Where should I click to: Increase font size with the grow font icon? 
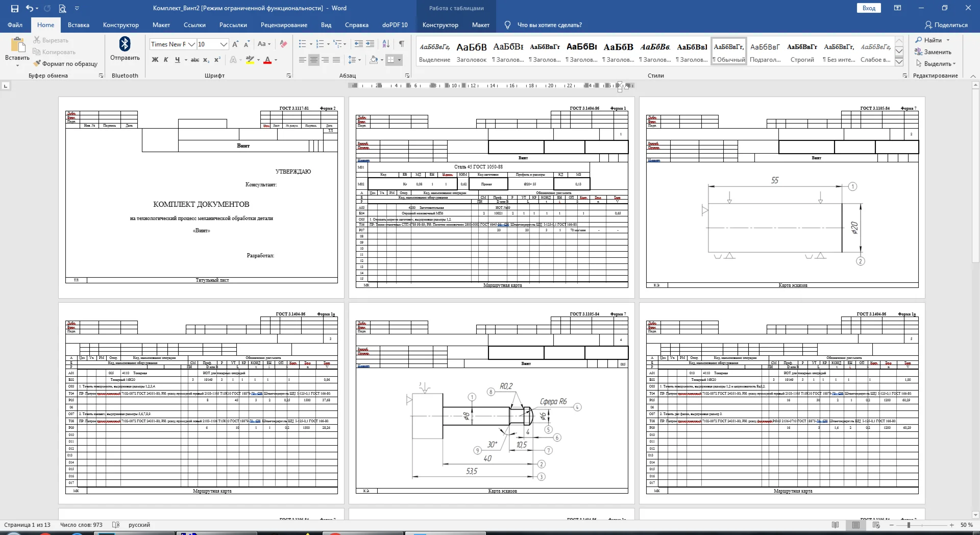pos(235,44)
